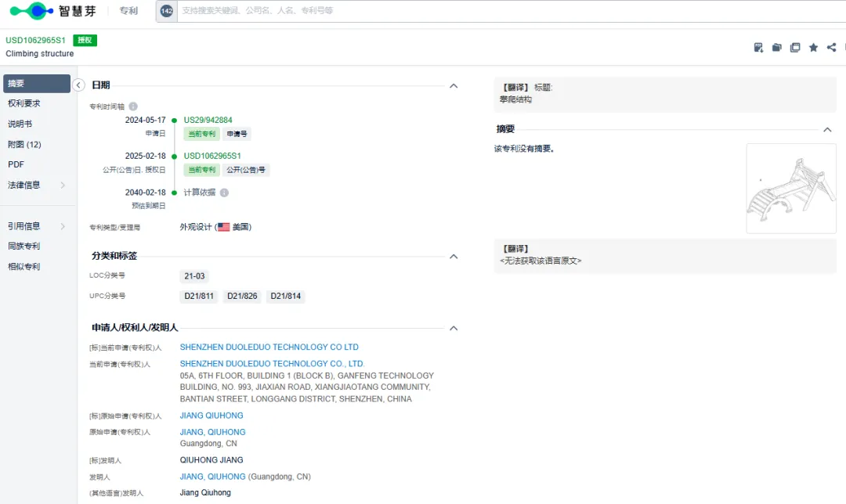Open the 法律信息 sidebar item
846x504 pixels.
pyautogui.click(x=23, y=185)
